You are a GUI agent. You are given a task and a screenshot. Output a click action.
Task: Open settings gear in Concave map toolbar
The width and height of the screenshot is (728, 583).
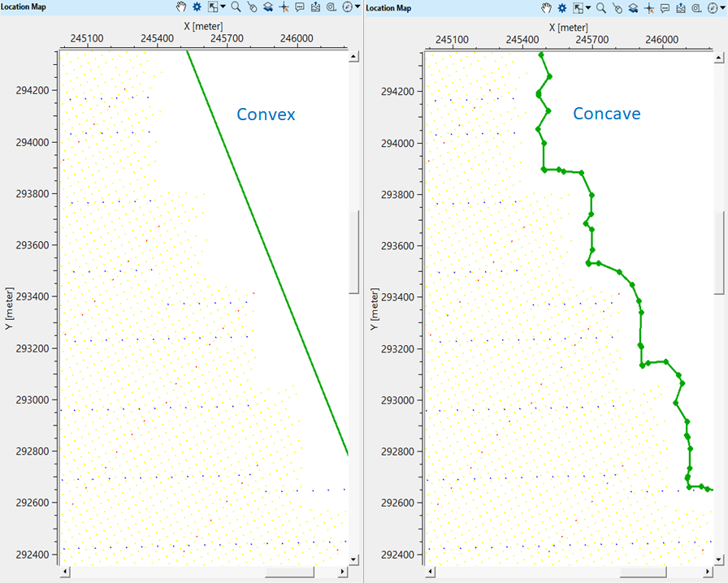[562, 8]
